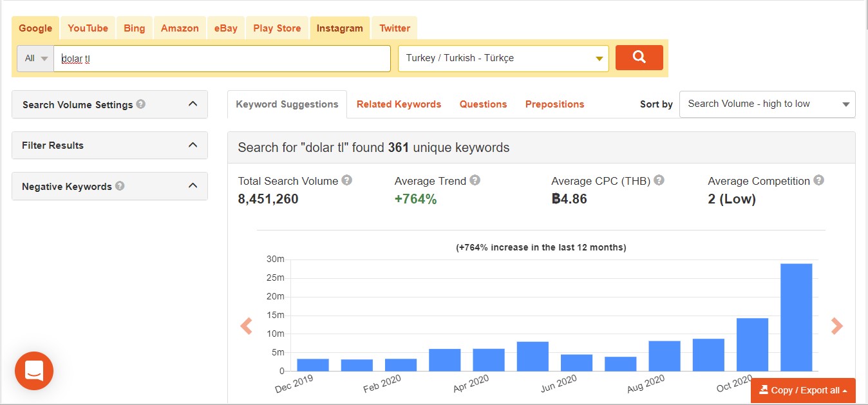This screenshot has height=405, width=868.
Task: Show previous chart period with left arrow
Action: click(x=246, y=326)
